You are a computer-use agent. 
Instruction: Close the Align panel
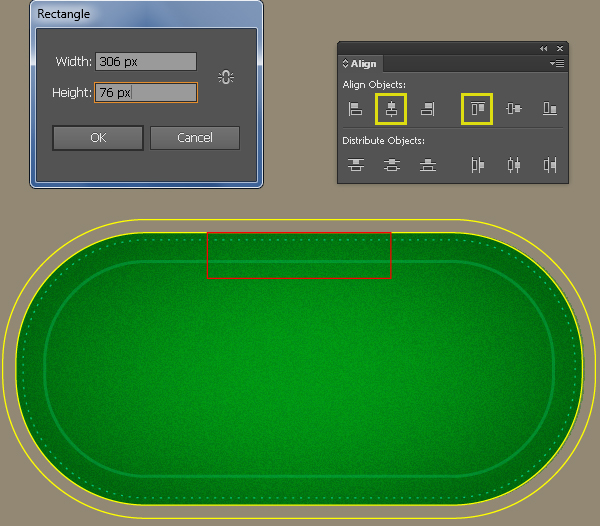pos(560,49)
